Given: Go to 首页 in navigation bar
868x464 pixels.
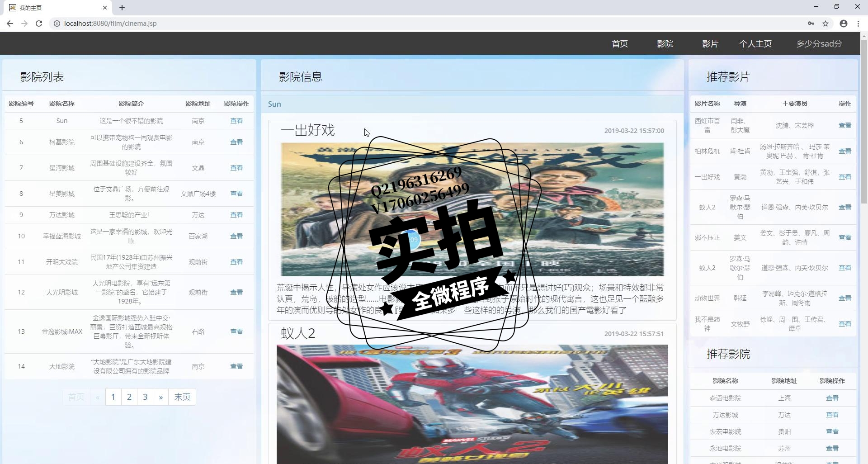Looking at the screenshot, I should 620,44.
